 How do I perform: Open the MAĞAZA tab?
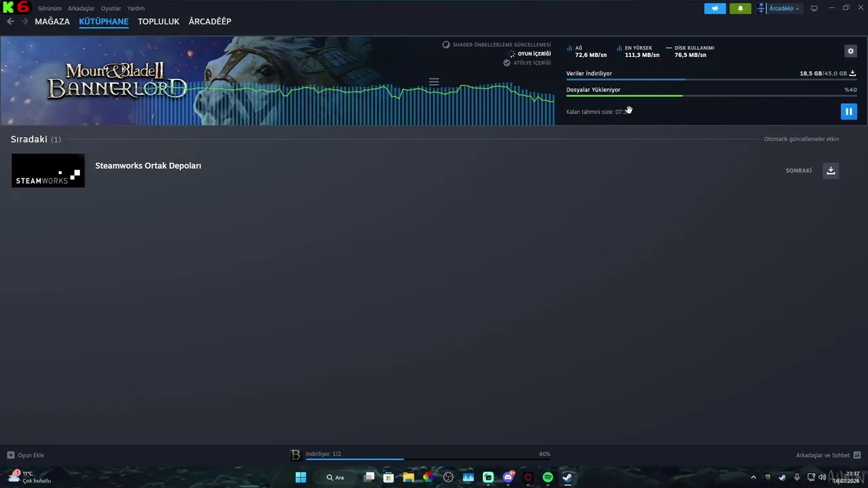[x=52, y=22]
